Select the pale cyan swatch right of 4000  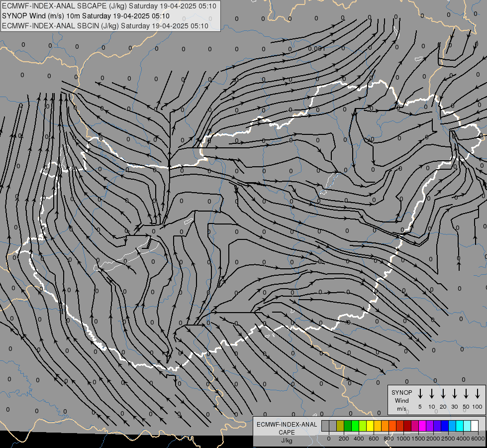(x=468, y=426)
